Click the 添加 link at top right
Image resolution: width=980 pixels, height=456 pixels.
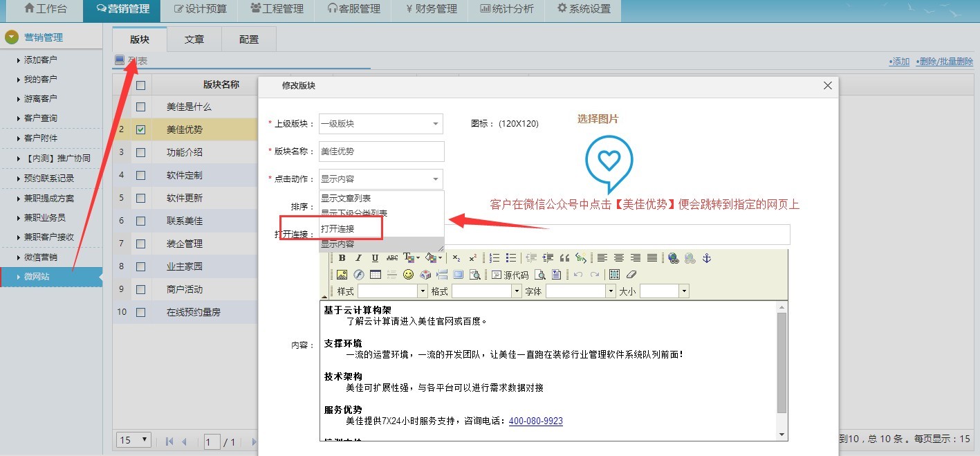898,61
